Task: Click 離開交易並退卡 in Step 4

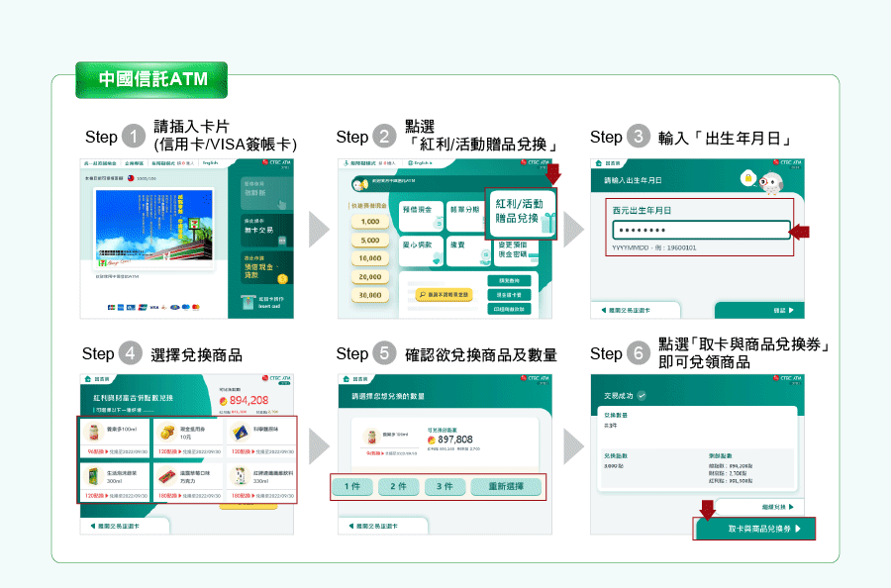Action: click(x=125, y=526)
